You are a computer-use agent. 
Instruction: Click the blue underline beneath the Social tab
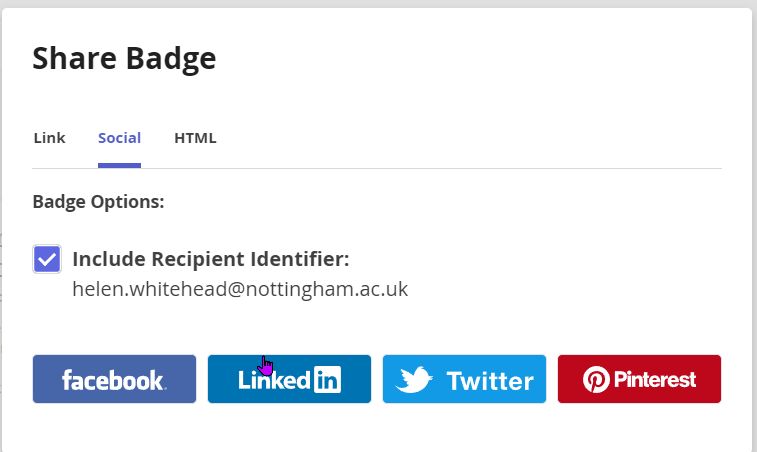119,165
